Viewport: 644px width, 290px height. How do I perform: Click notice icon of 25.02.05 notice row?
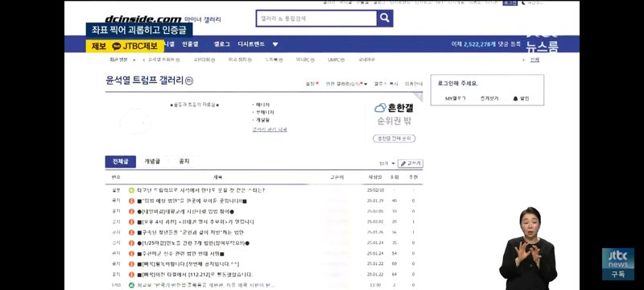[131, 212]
